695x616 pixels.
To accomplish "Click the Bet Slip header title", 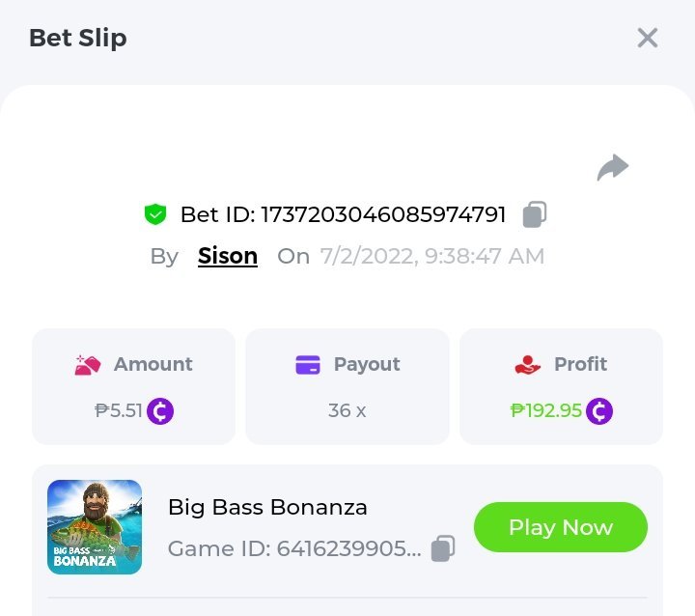I will point(78,39).
